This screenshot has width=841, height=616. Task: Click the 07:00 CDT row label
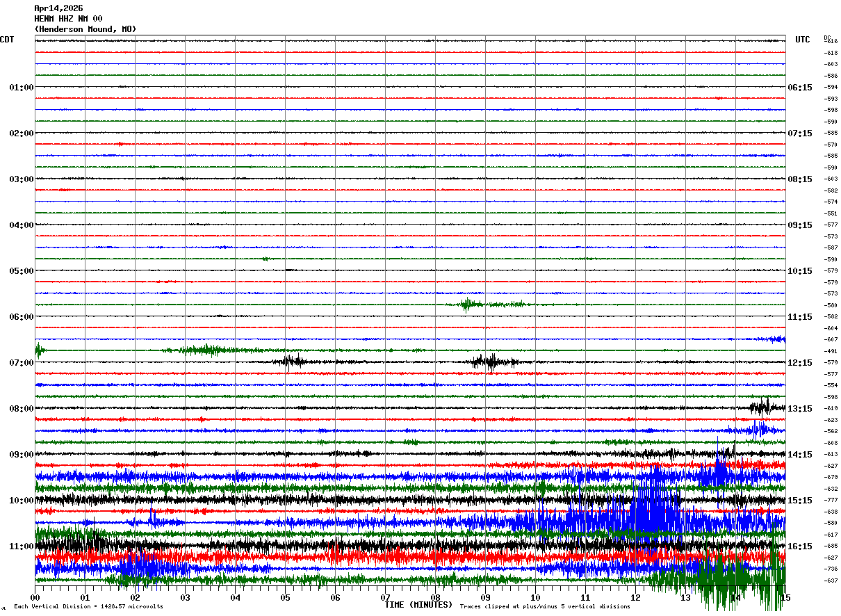click(21, 363)
